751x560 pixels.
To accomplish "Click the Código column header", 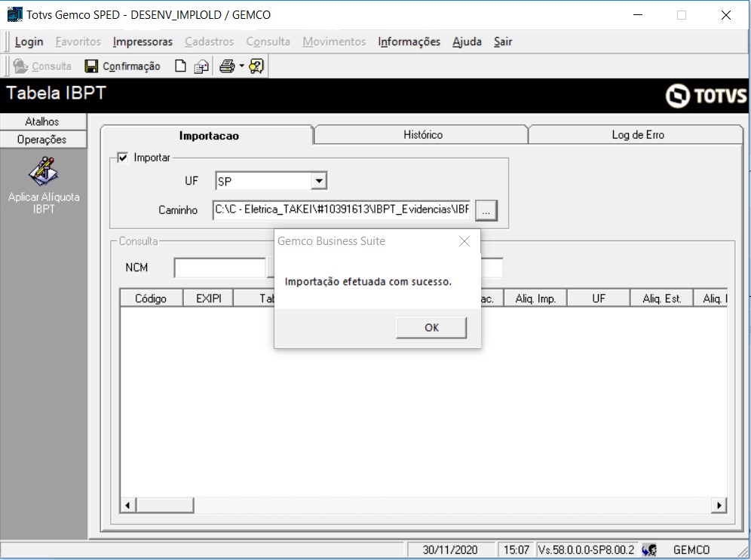I will point(151,298).
